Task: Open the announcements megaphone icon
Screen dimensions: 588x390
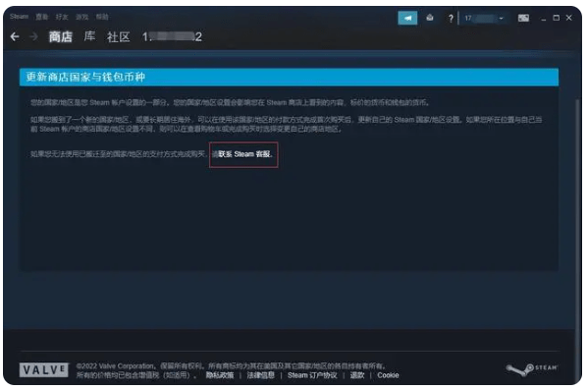Action: 407,18
